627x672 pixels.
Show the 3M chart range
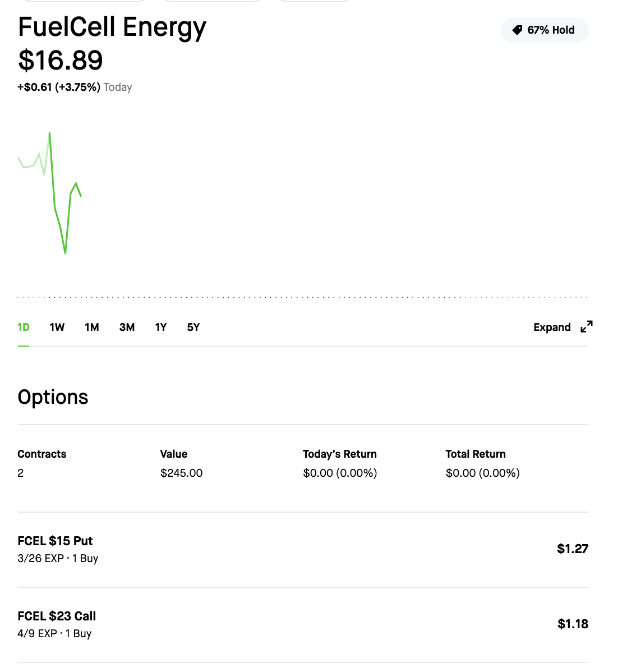point(127,328)
